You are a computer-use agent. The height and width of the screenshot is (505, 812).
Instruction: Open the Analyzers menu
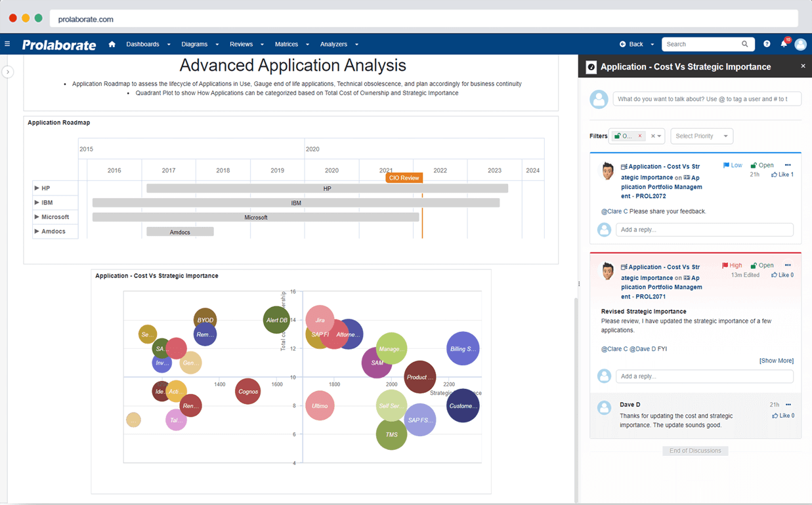[339, 44]
